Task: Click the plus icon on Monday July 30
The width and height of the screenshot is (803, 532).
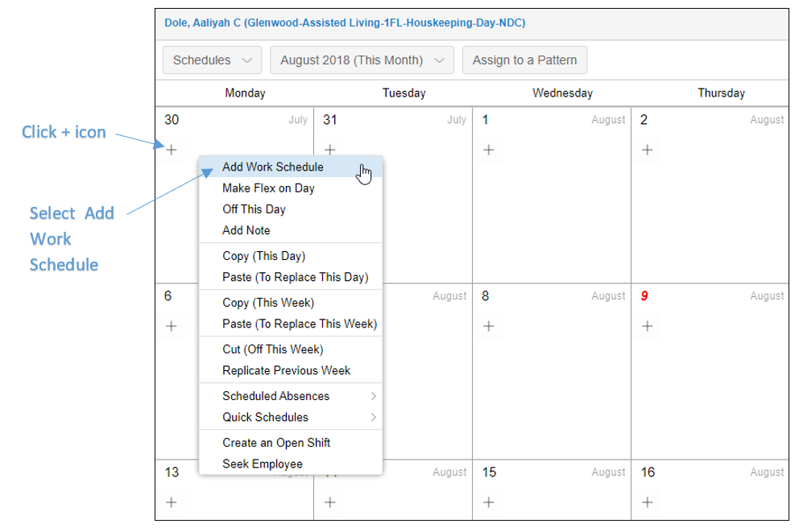Action: point(172,150)
